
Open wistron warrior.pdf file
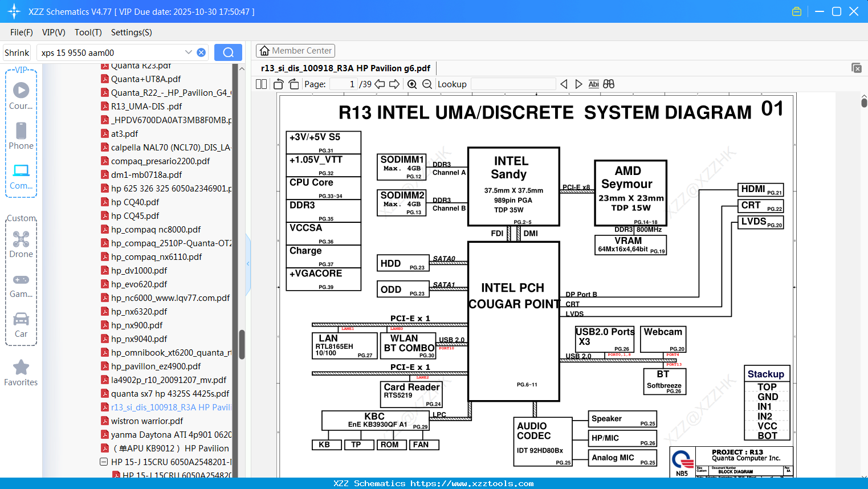point(147,421)
